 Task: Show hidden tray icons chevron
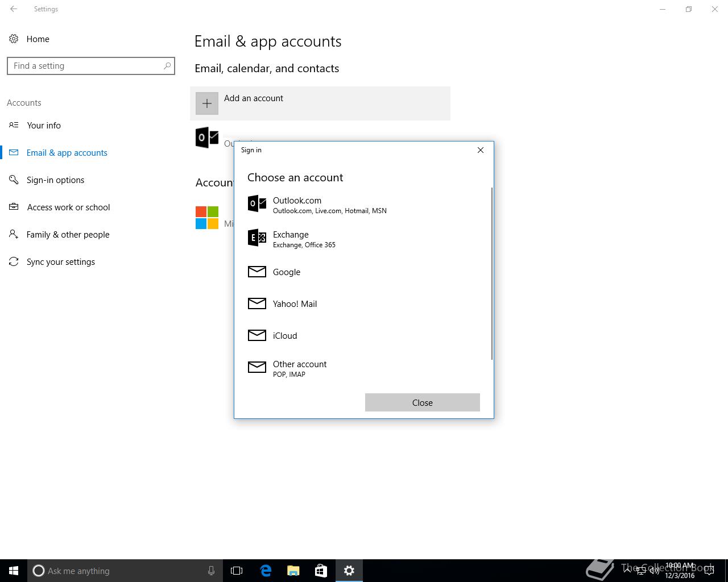pos(627,571)
